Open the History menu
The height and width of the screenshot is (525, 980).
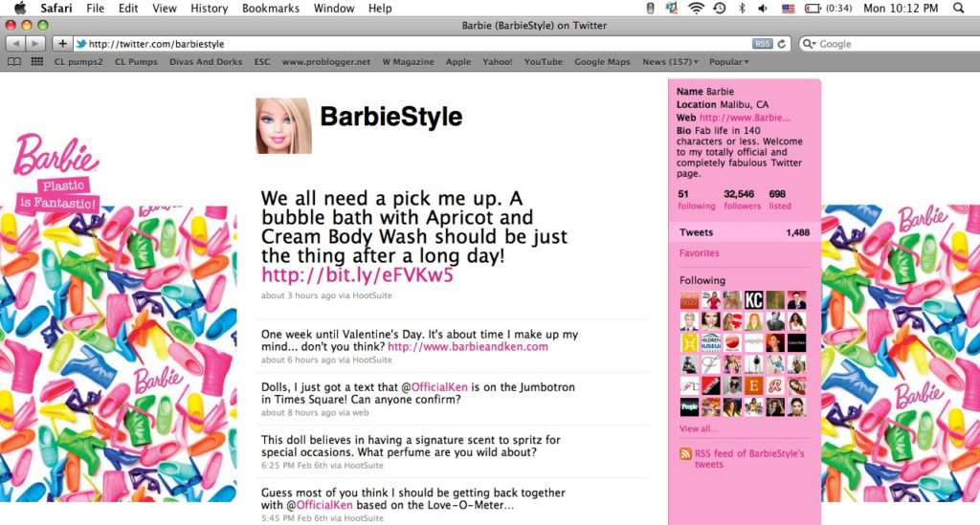pos(209,8)
